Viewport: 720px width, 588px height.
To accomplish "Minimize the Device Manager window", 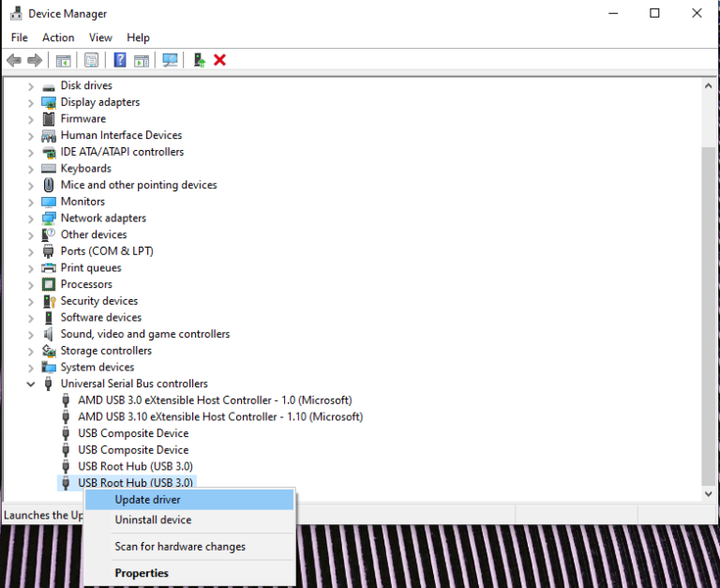I will (613, 13).
